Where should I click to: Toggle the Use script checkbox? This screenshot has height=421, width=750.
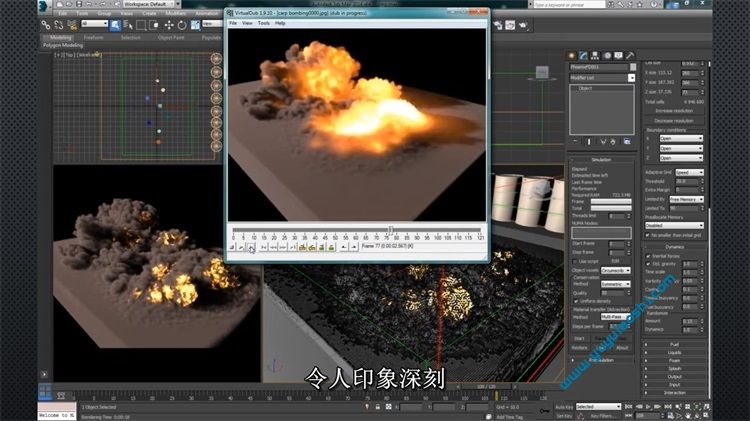coord(574,262)
